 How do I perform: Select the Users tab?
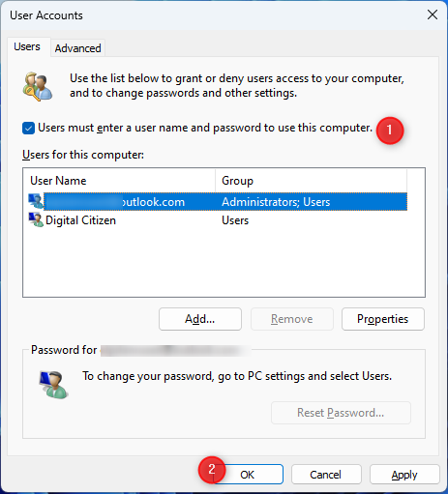click(x=27, y=46)
